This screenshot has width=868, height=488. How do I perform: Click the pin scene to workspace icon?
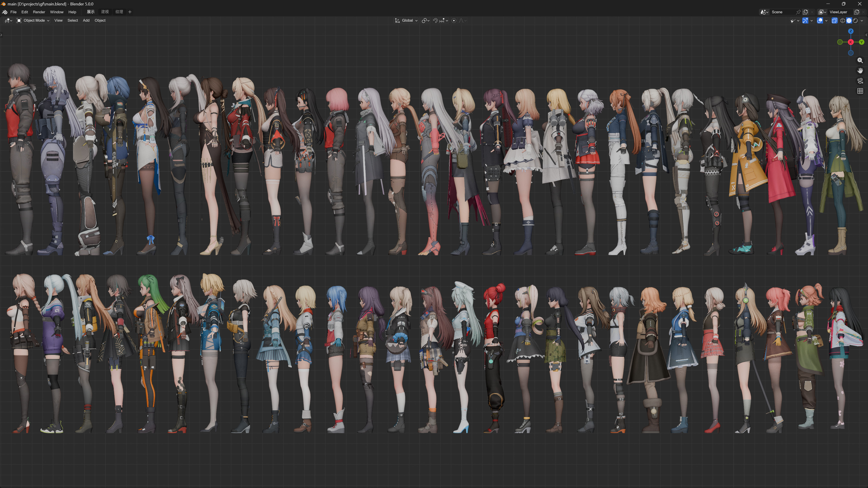click(798, 12)
